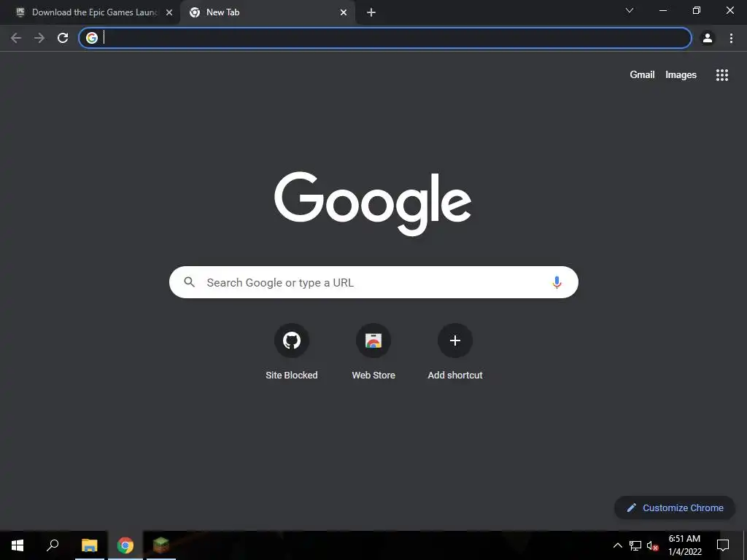Open the notification action center

[x=723, y=545]
